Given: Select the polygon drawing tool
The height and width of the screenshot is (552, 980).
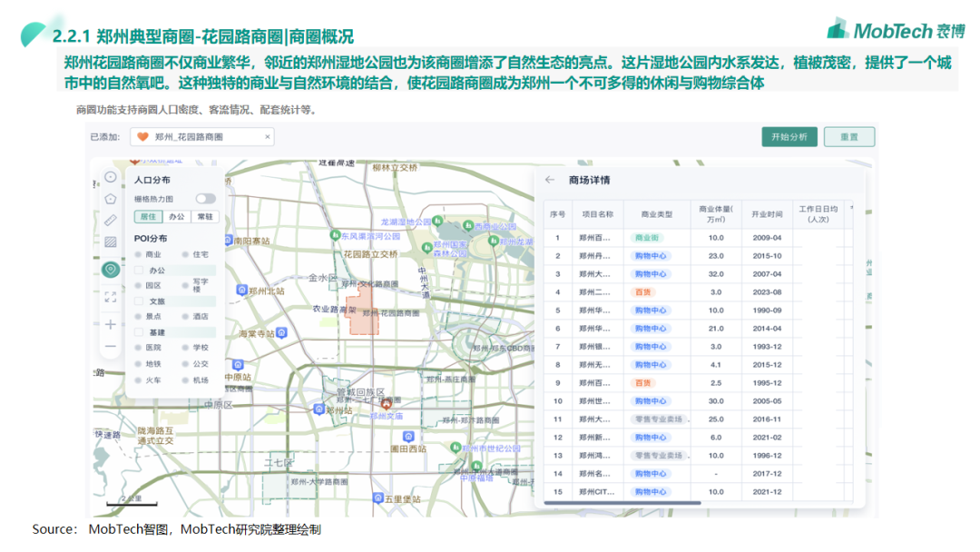Looking at the screenshot, I should point(111,199).
